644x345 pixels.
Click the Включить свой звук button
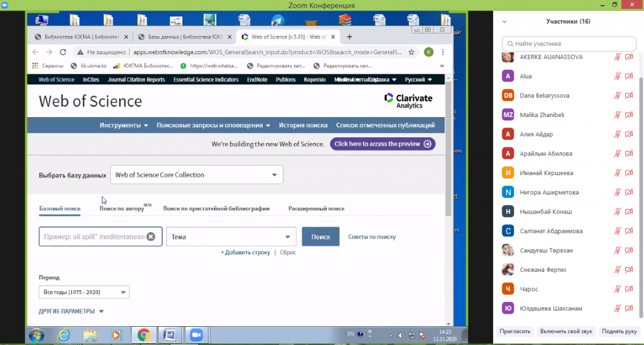(x=566, y=331)
